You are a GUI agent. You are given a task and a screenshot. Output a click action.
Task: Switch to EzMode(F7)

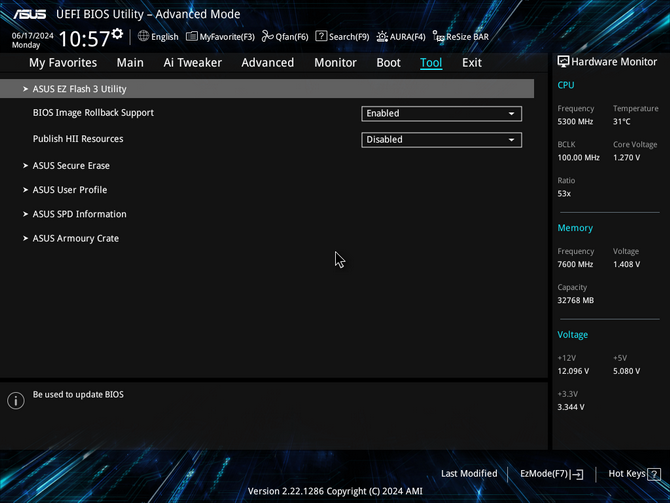[x=551, y=474]
